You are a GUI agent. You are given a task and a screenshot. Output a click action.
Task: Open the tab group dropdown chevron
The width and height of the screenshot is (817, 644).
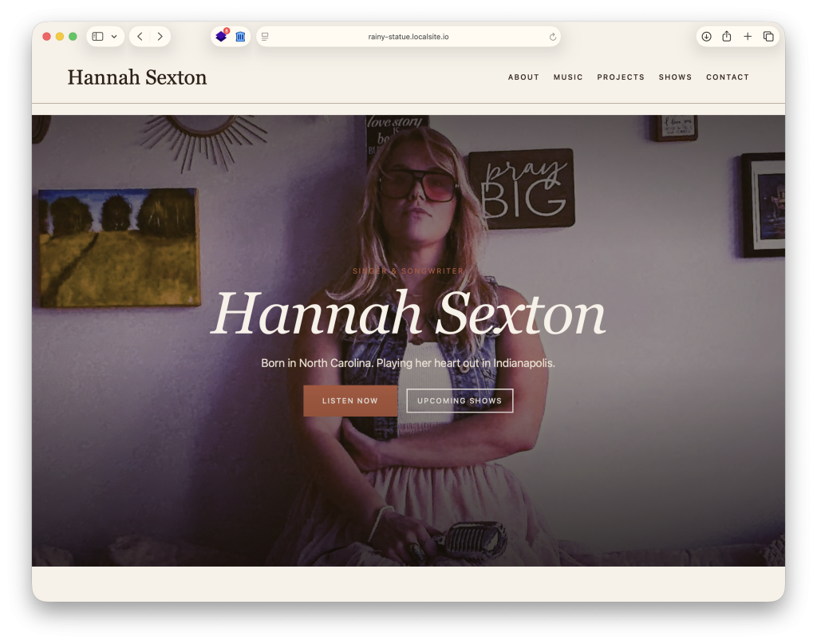point(114,37)
